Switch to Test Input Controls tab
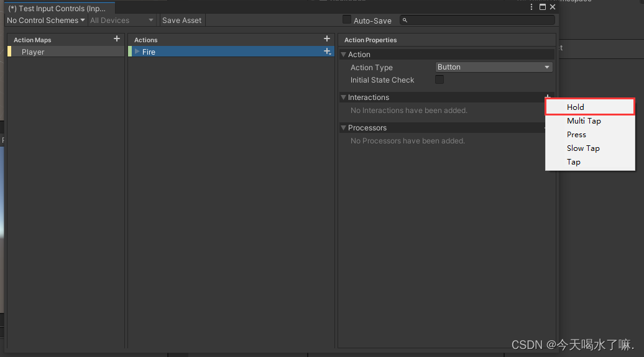Screen dimensions: 644x357 click(x=60, y=8)
